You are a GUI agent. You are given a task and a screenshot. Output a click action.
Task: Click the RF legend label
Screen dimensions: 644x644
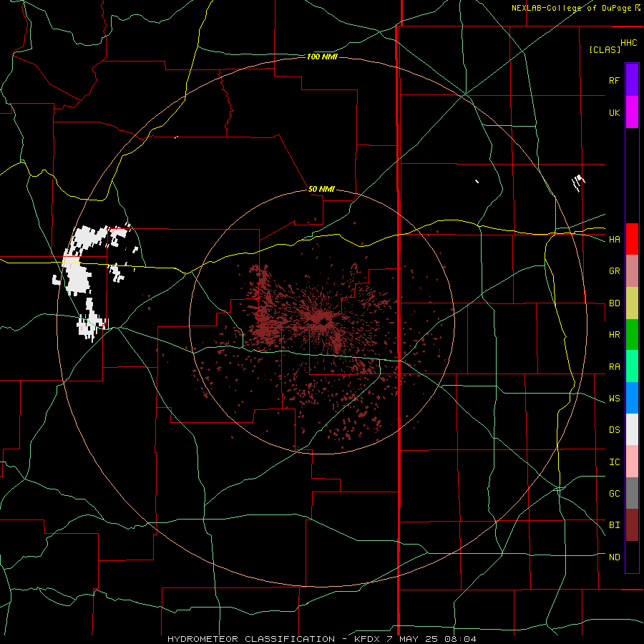[614, 80]
